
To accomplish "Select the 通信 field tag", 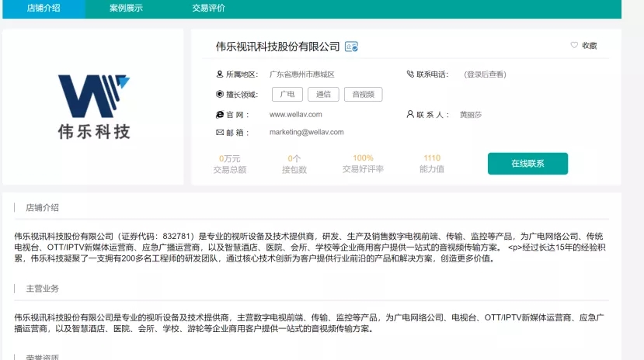I will tap(323, 95).
